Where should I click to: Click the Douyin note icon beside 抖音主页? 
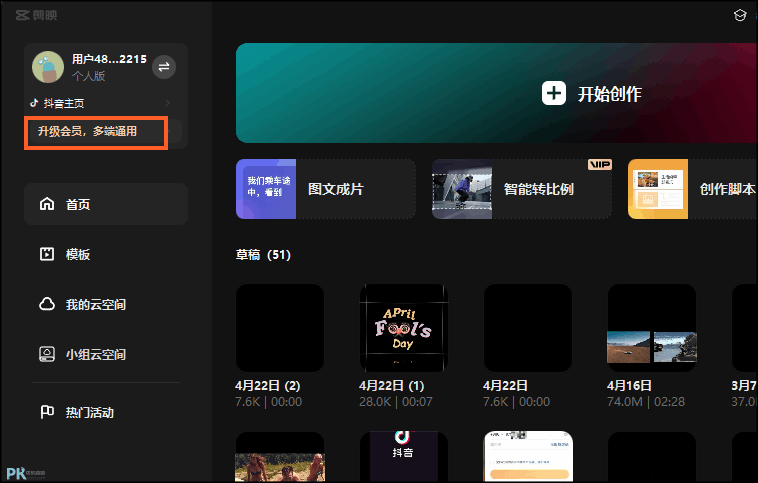tap(34, 103)
